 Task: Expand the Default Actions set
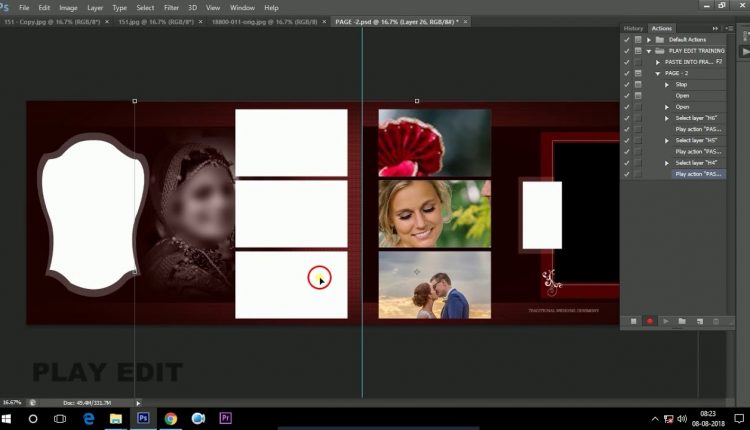point(649,40)
